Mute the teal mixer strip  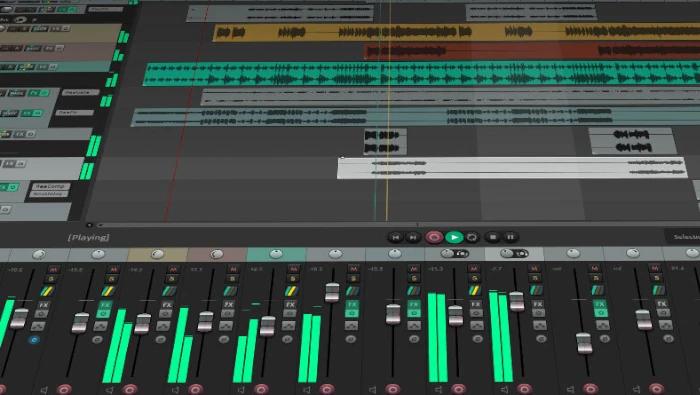point(293,269)
